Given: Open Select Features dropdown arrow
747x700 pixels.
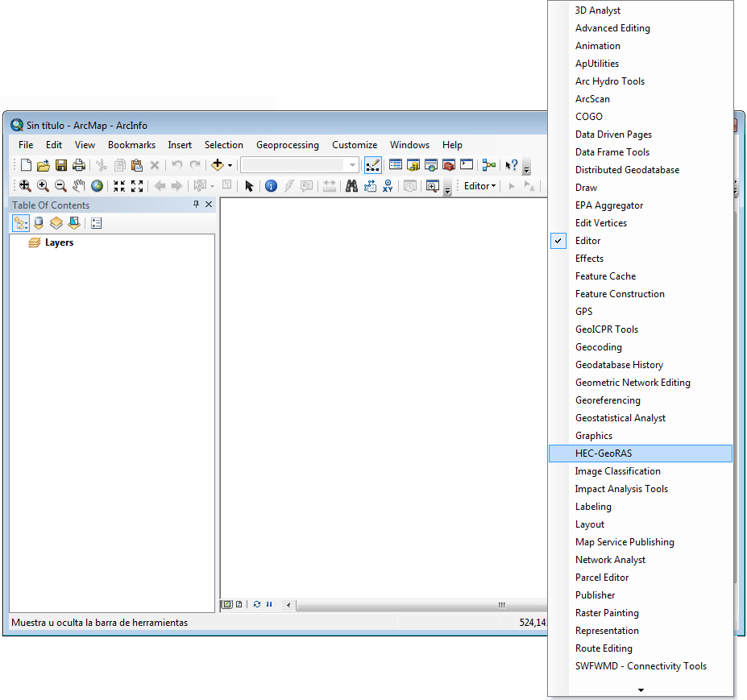Looking at the screenshot, I should (x=213, y=186).
